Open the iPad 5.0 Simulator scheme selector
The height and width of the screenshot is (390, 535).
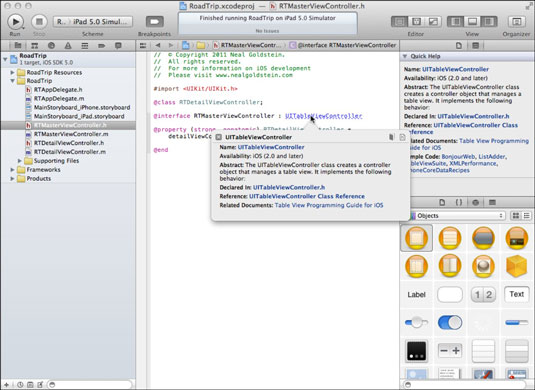pos(93,22)
